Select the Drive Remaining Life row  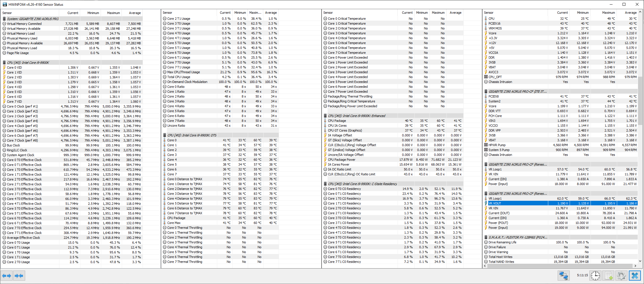[561, 242]
